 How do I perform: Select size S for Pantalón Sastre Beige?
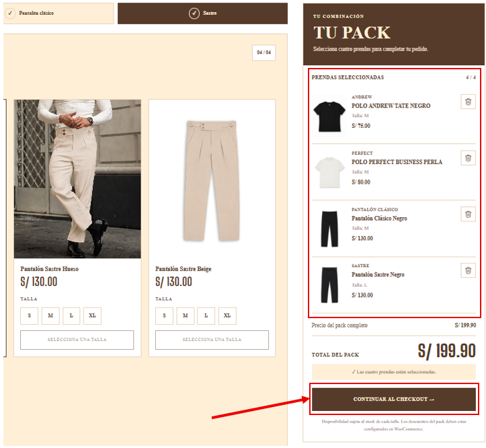[x=164, y=316]
